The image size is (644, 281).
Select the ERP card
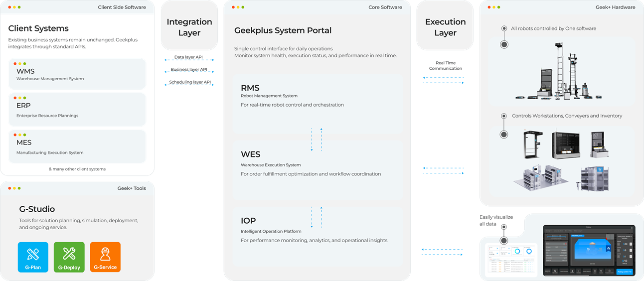[77, 110]
